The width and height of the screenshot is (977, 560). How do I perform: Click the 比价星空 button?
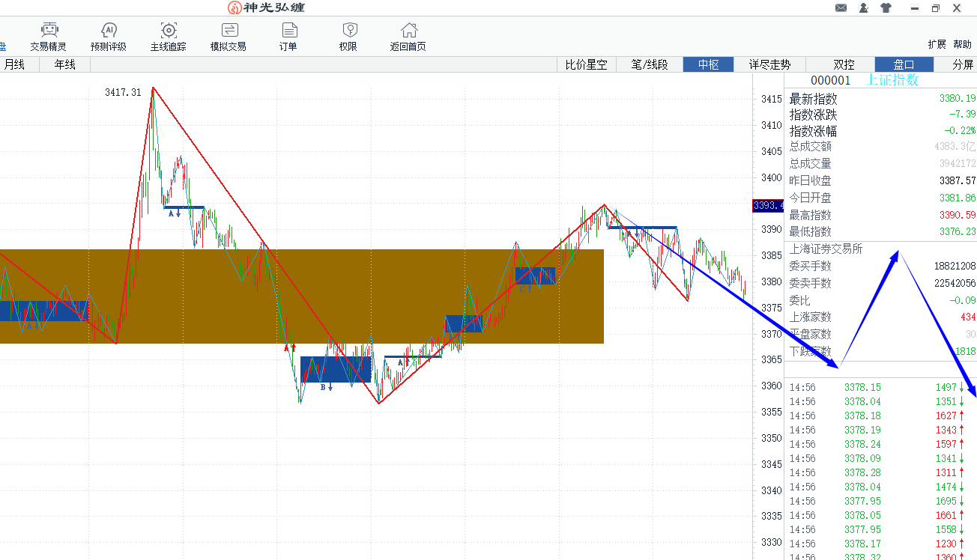coord(586,65)
